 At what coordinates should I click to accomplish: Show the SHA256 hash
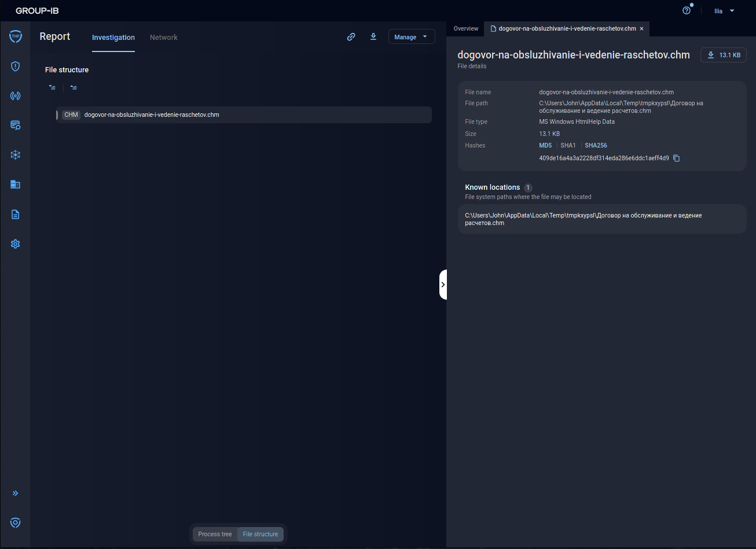coord(596,145)
